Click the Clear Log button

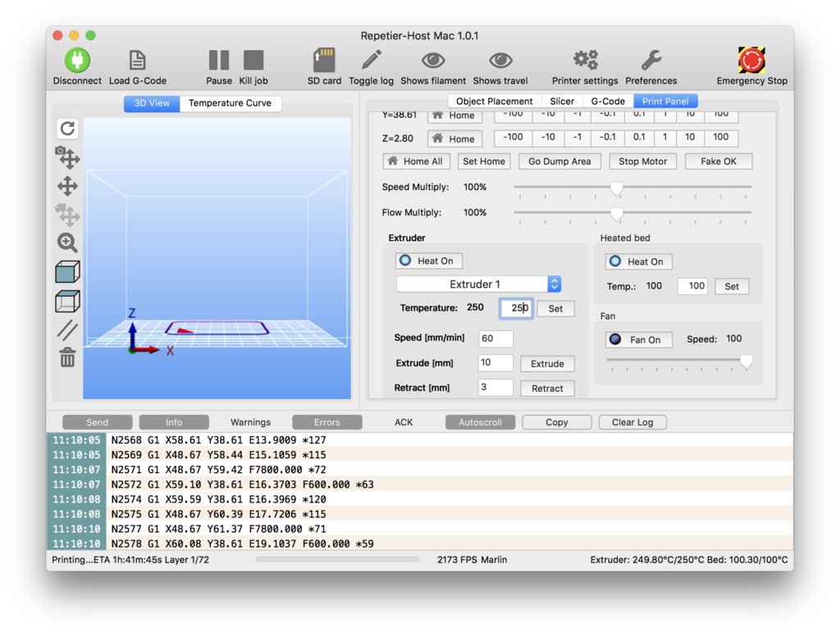(x=632, y=422)
